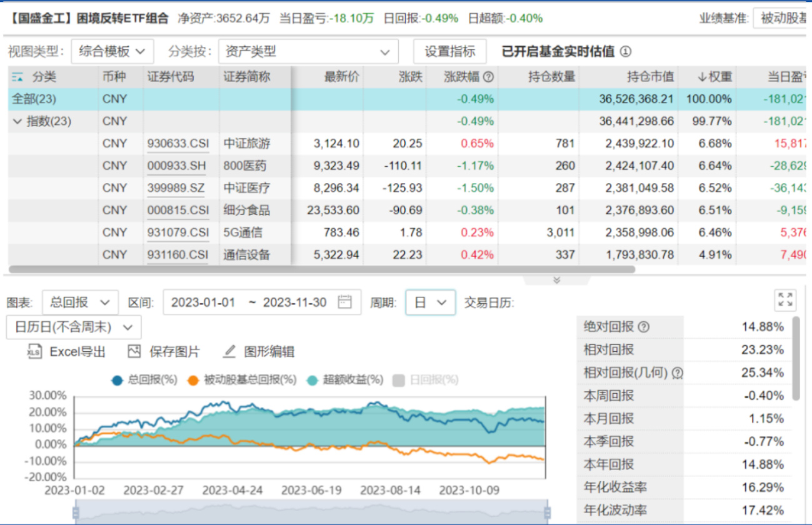Open the chart edit pencil icon
The image size is (812, 525).
point(229,352)
